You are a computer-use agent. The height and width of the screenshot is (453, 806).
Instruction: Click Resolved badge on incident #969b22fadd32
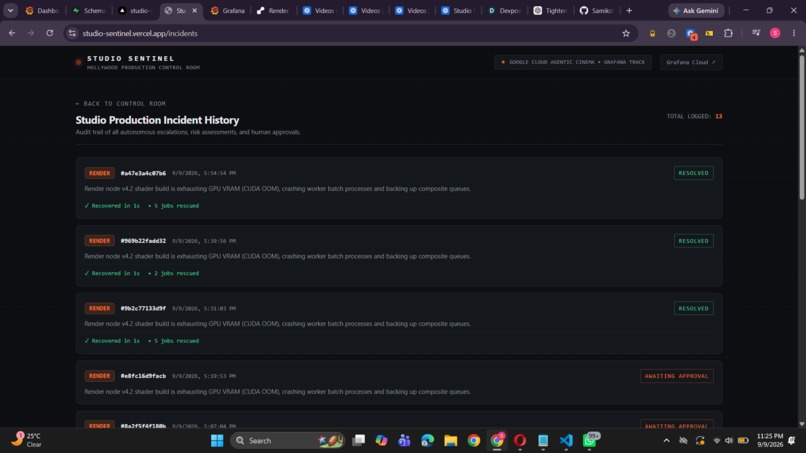[x=693, y=241]
